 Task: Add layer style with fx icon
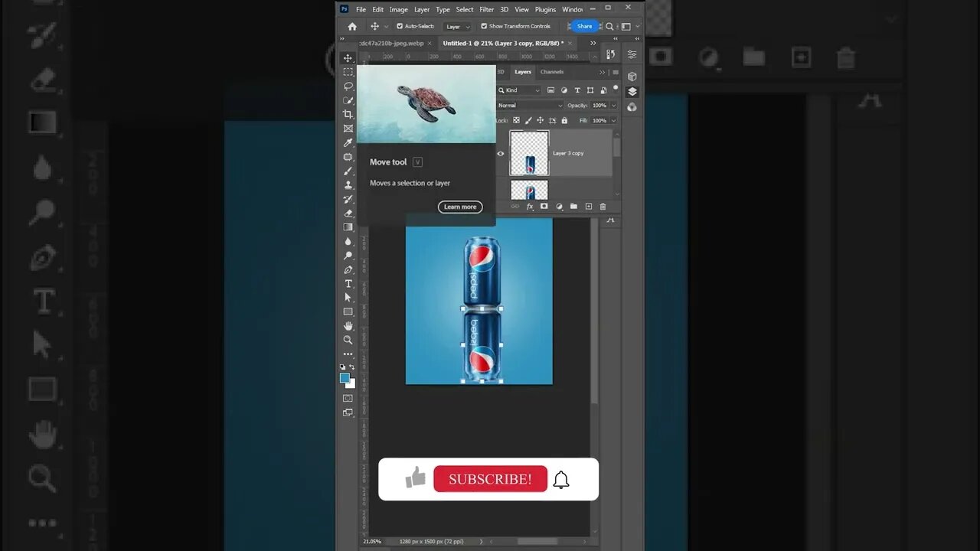click(530, 207)
